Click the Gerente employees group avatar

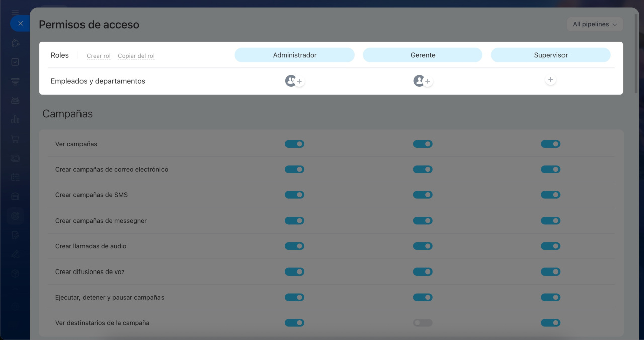419,81
